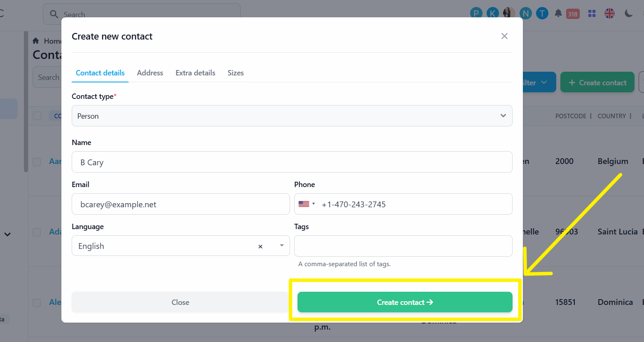Image resolution: width=644 pixels, height=342 pixels.
Task: Click the search magnifier icon
Action: (x=54, y=14)
